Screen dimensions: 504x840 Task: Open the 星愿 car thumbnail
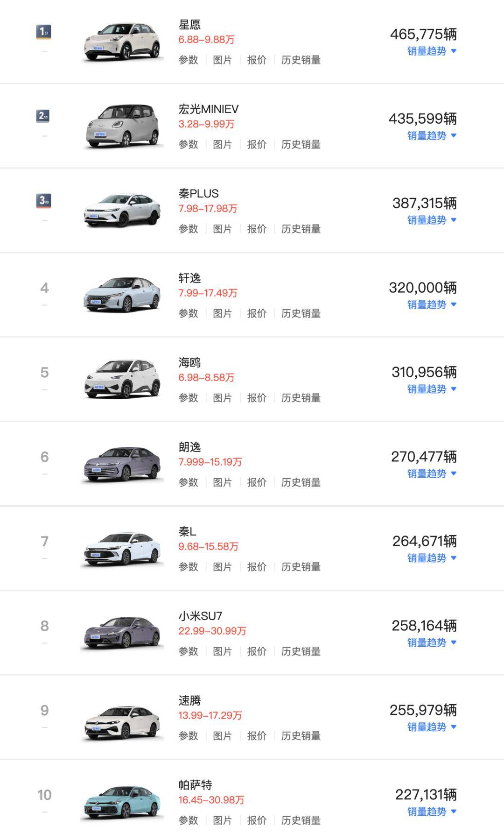click(122, 42)
